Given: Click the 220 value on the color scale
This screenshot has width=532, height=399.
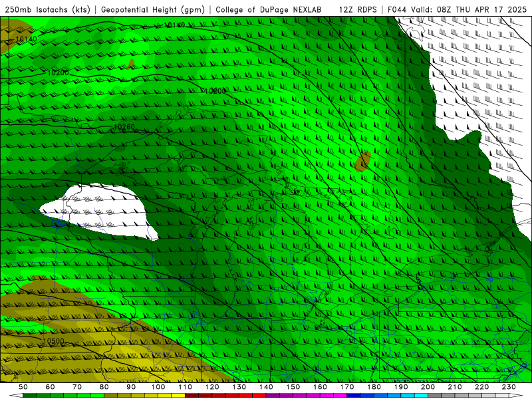Looking at the screenshot, I should 481,387.
